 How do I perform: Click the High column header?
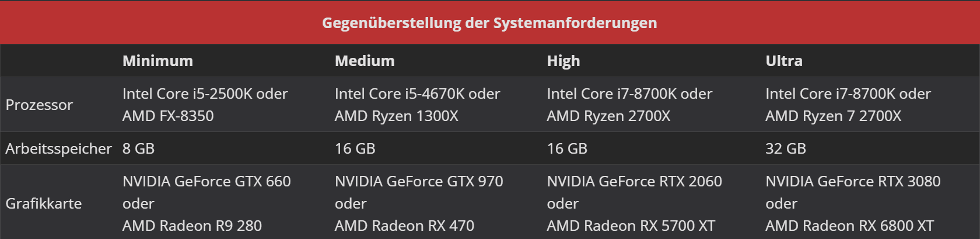563,61
